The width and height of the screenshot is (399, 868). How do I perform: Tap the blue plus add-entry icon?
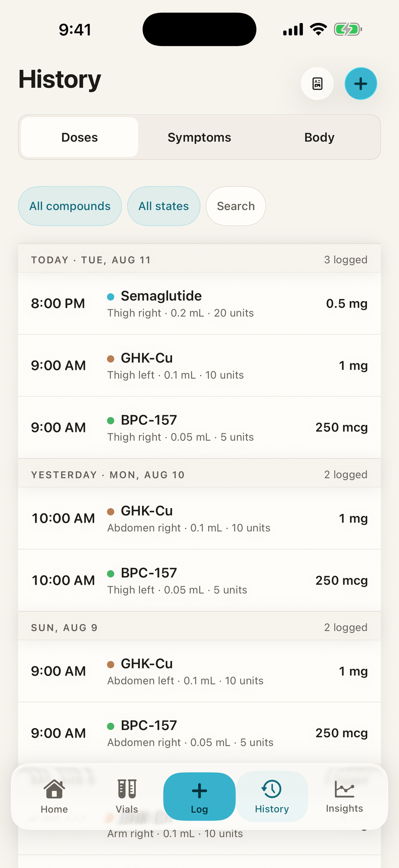pos(360,84)
